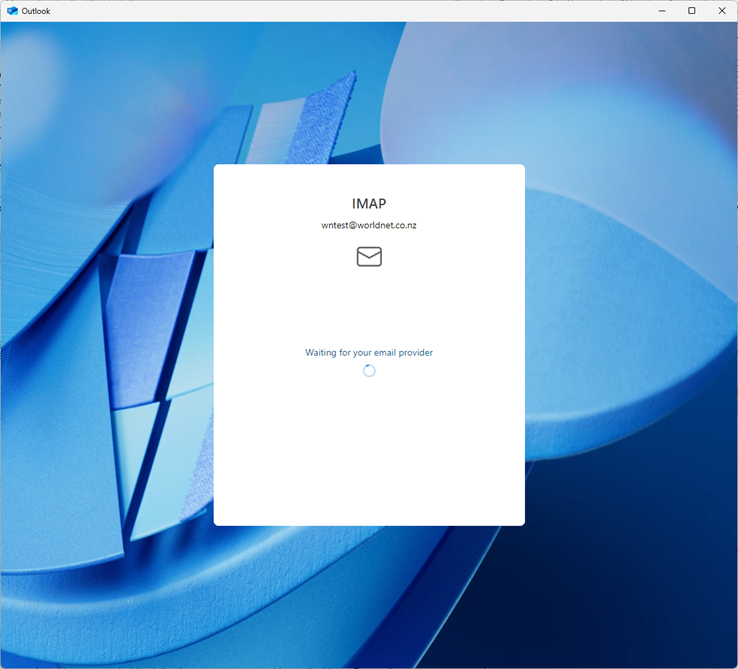The image size is (738, 669).
Task: Maximize the Outlook window
Action: tap(691, 11)
